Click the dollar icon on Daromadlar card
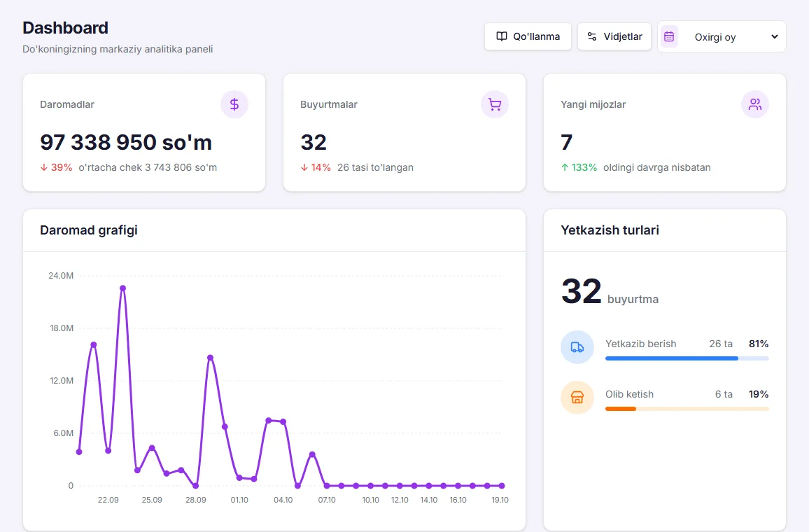This screenshot has height=532, width=809. pyautogui.click(x=234, y=104)
